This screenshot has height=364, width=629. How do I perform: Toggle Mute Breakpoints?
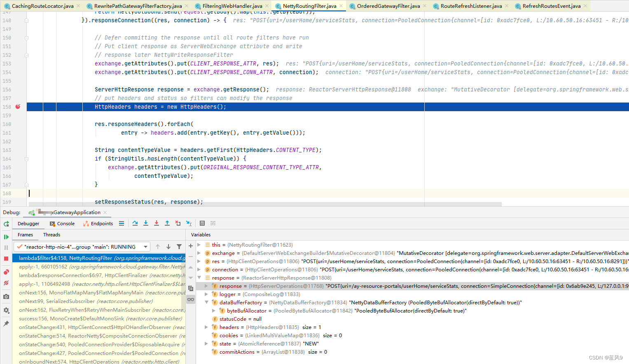coord(6,283)
